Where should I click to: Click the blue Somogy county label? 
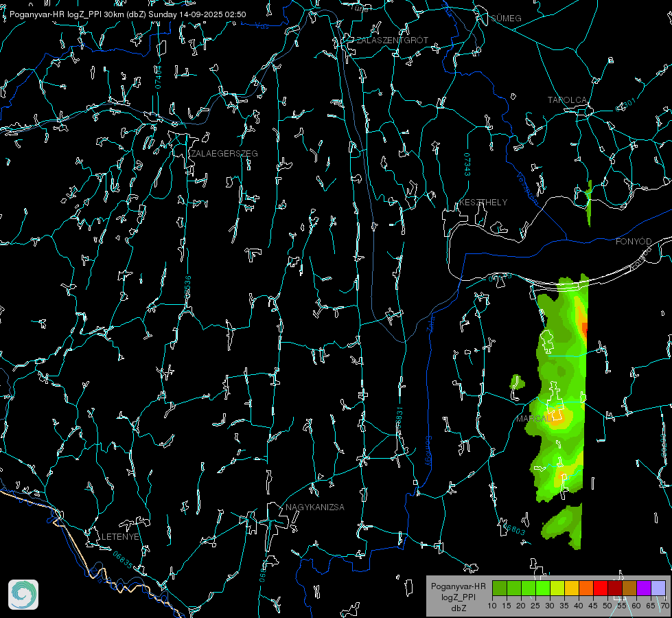click(428, 451)
